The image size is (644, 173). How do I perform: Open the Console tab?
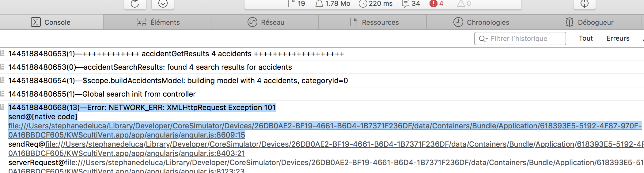click(51, 22)
